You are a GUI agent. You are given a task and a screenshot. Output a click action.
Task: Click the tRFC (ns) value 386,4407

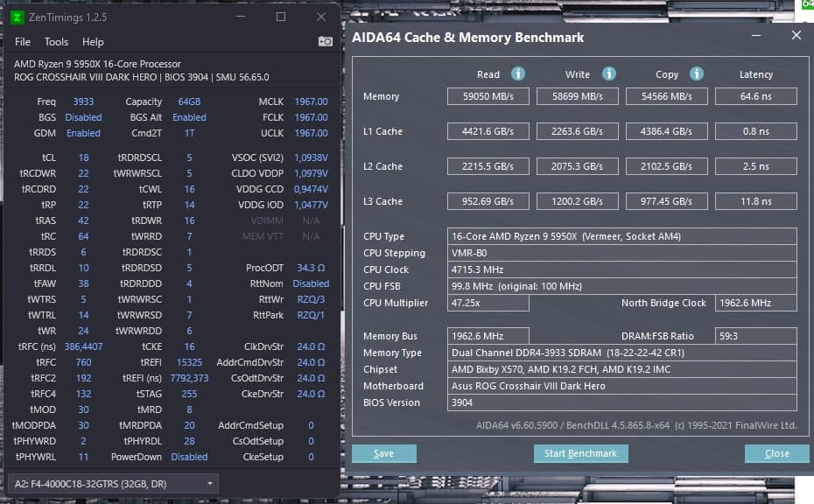click(x=83, y=346)
